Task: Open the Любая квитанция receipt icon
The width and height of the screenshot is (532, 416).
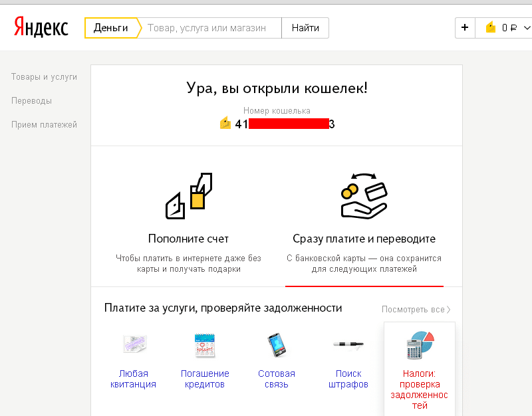Action: click(134, 344)
